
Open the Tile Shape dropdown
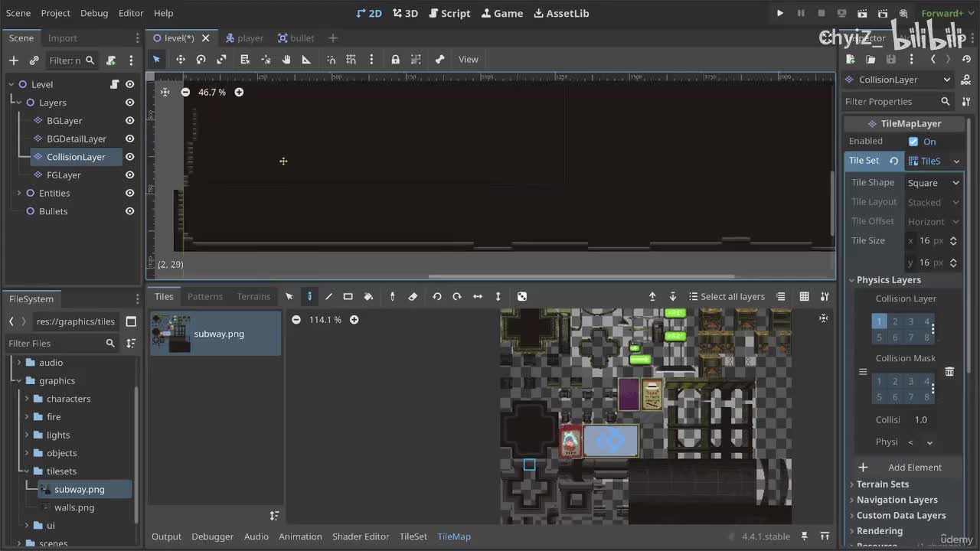coord(933,183)
